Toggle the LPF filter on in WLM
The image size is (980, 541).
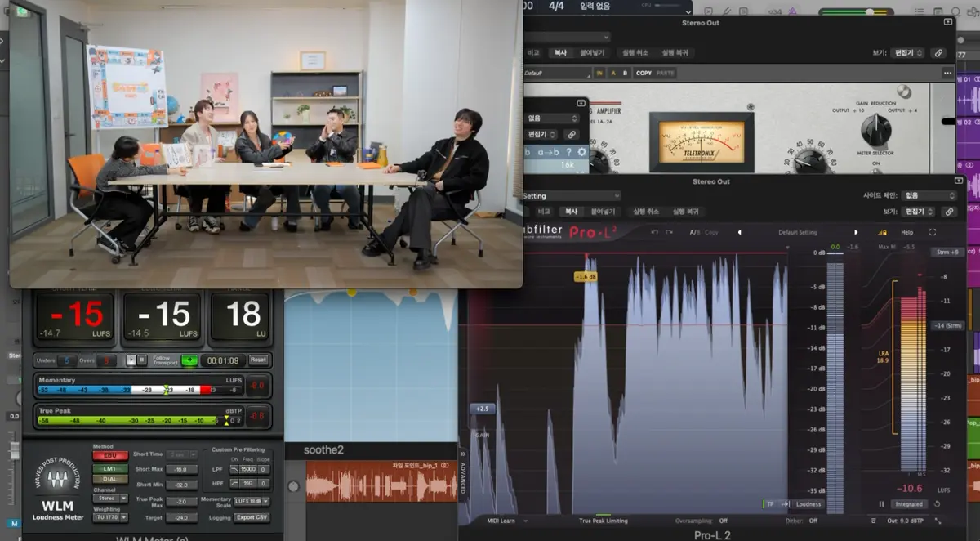pos(234,469)
